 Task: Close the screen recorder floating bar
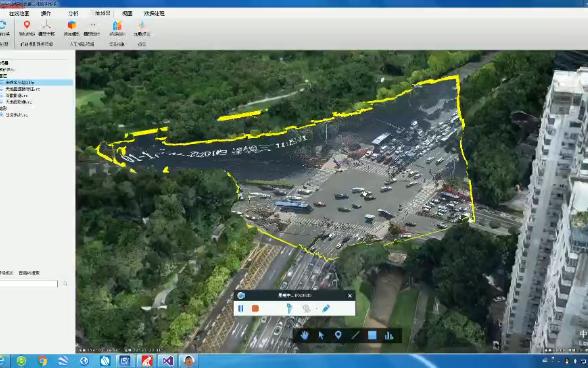[x=350, y=296]
